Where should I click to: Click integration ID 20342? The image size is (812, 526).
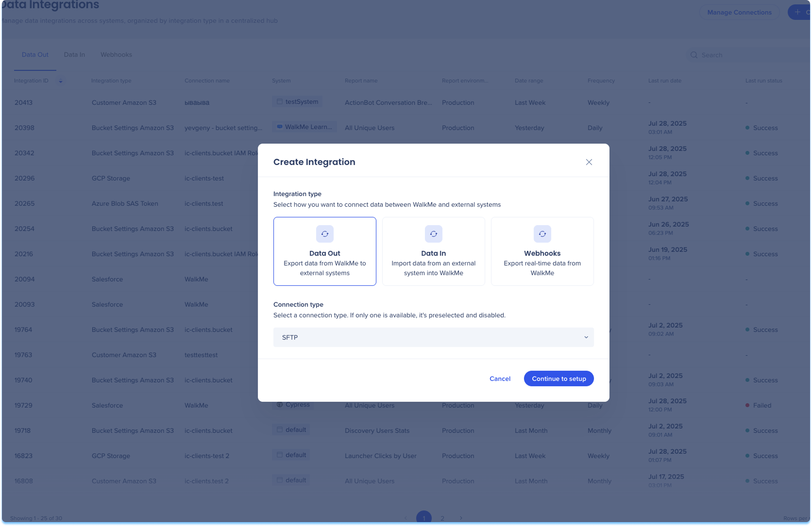point(24,153)
